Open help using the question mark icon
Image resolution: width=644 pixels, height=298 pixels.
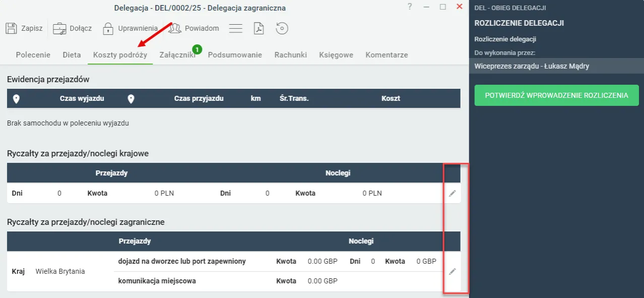[x=409, y=7]
